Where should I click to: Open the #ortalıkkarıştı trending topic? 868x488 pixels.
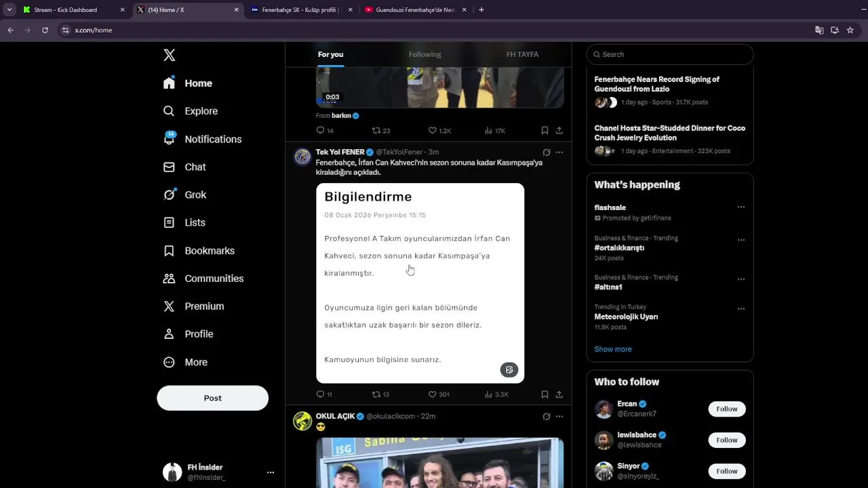[x=619, y=248]
